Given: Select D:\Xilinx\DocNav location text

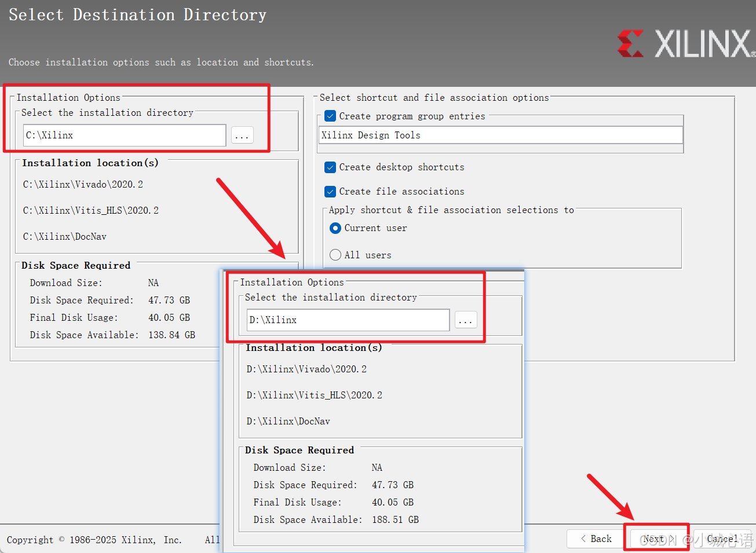Looking at the screenshot, I should (x=288, y=421).
